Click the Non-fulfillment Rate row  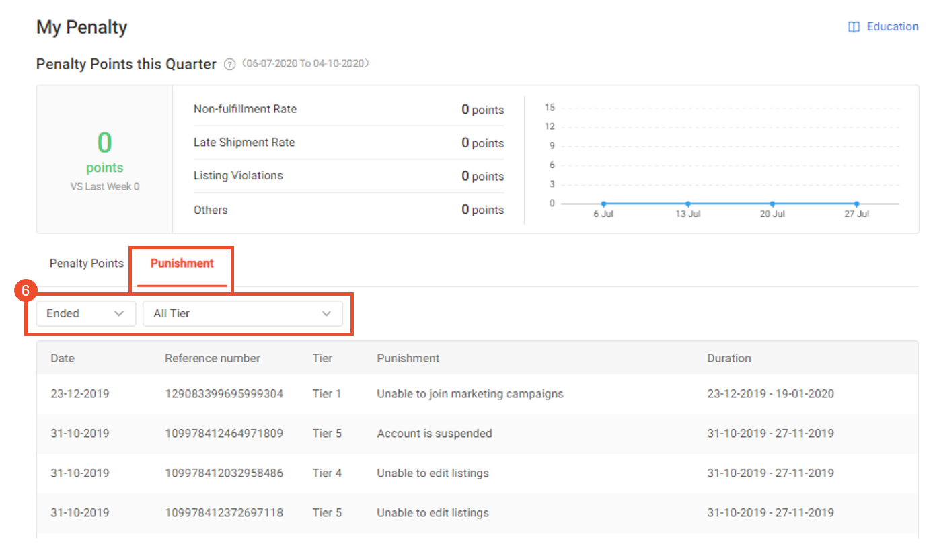[348, 109]
